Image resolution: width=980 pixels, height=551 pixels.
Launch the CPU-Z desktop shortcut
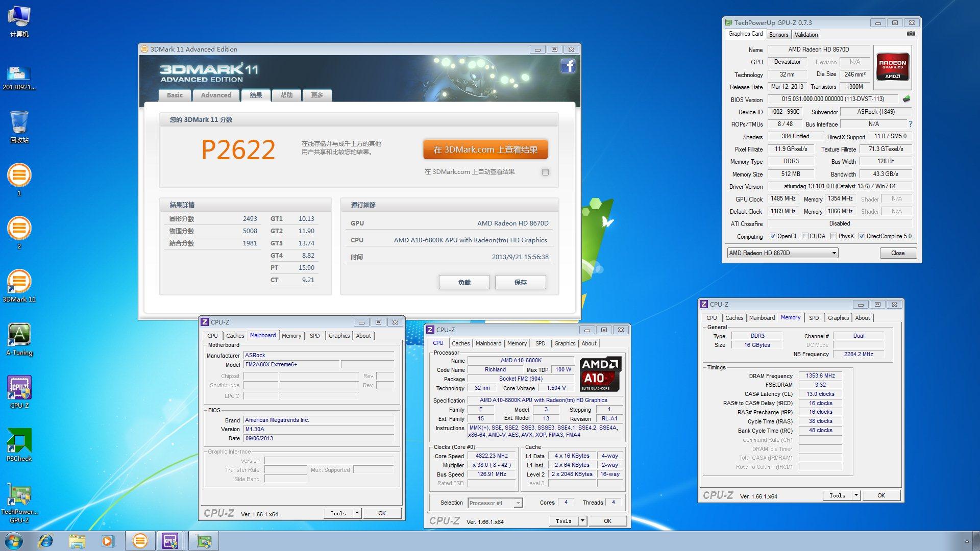tap(19, 392)
